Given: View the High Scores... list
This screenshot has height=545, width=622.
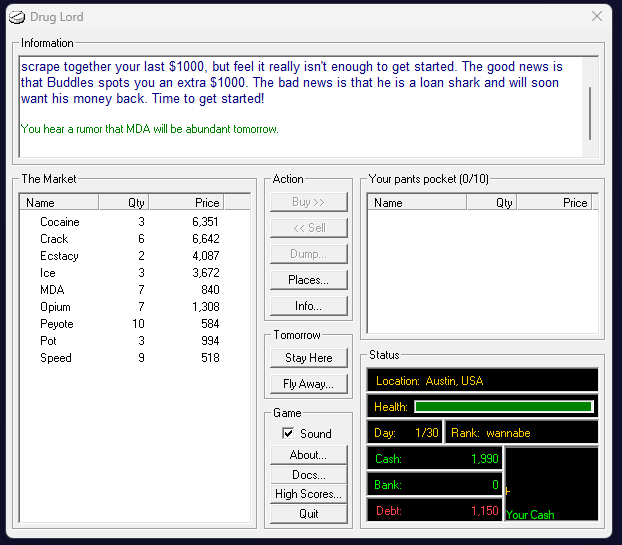Looking at the screenshot, I should (x=308, y=494).
